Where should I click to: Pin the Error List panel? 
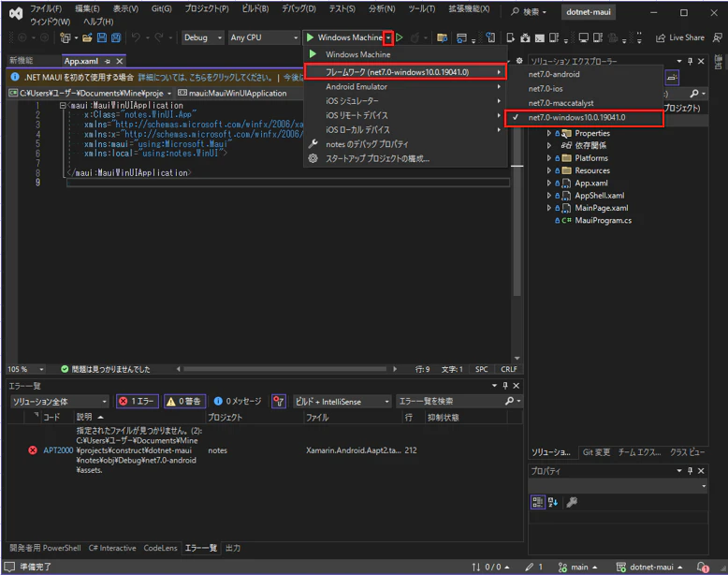[505, 385]
